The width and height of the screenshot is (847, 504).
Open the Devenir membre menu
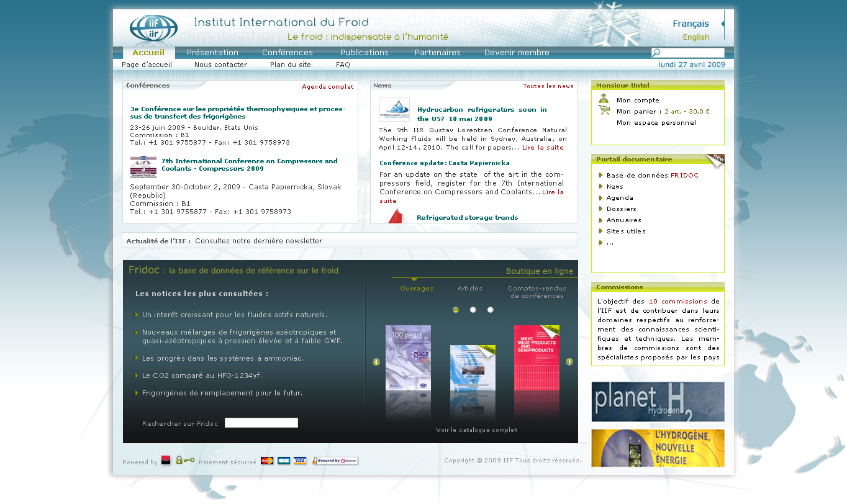517,53
